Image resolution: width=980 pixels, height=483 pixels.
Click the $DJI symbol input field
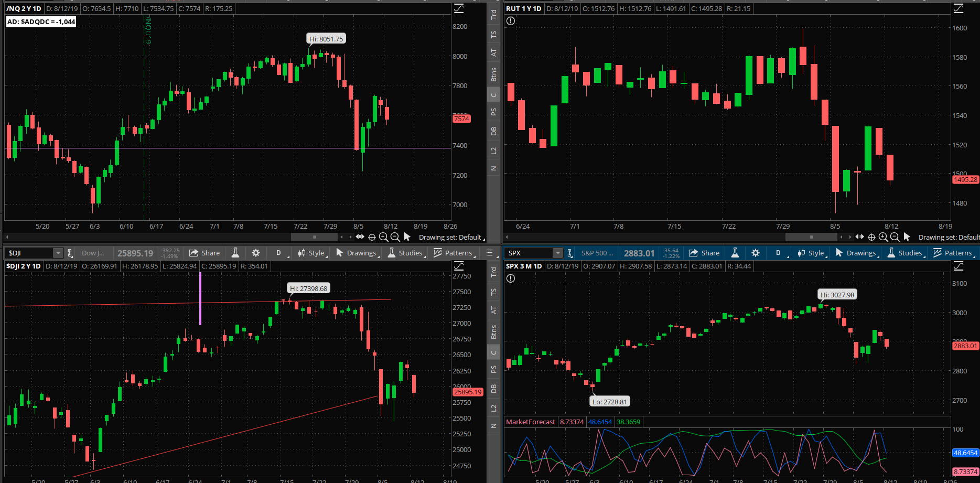[x=30, y=253]
